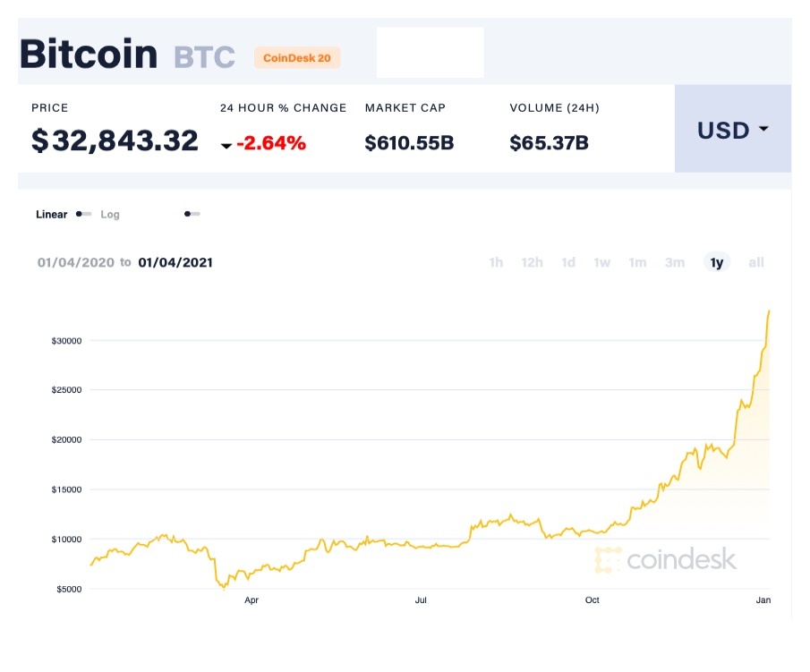This screenshot has height=672, width=810.
Task: Click the red 24 hour change arrow
Action: coord(226,144)
